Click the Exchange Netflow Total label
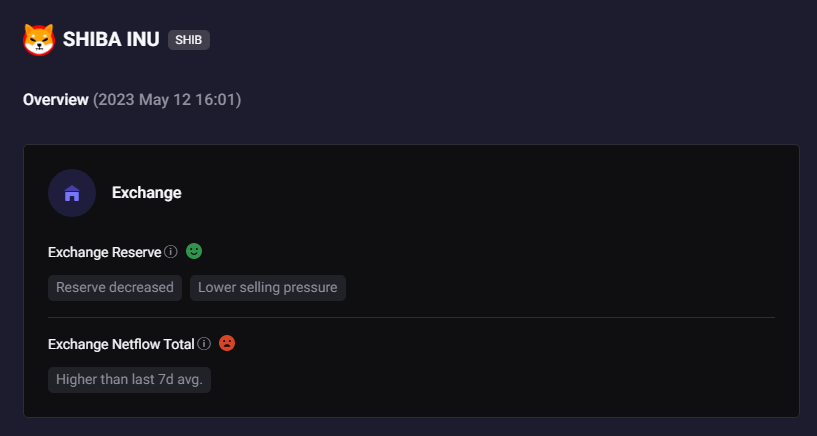The image size is (817, 436). point(121,344)
